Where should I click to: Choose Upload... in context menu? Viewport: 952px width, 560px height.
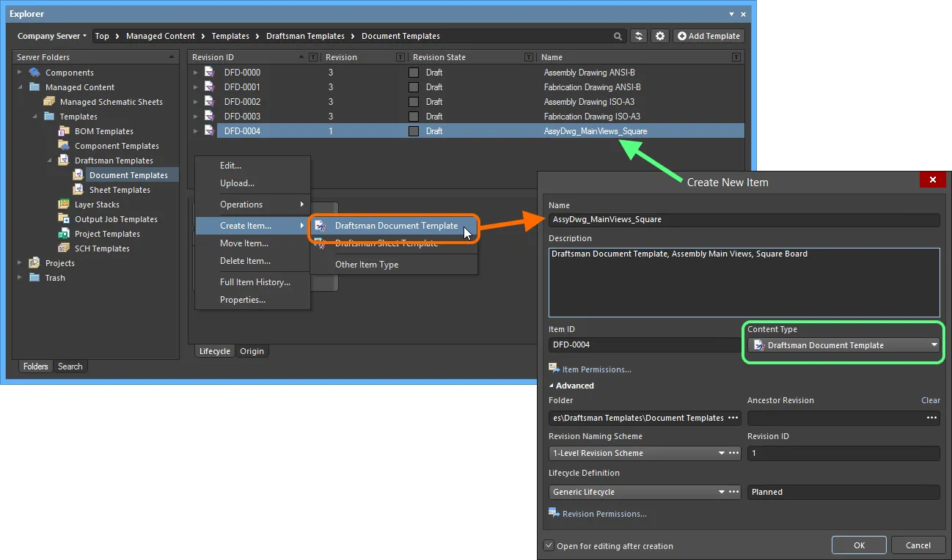(252, 183)
